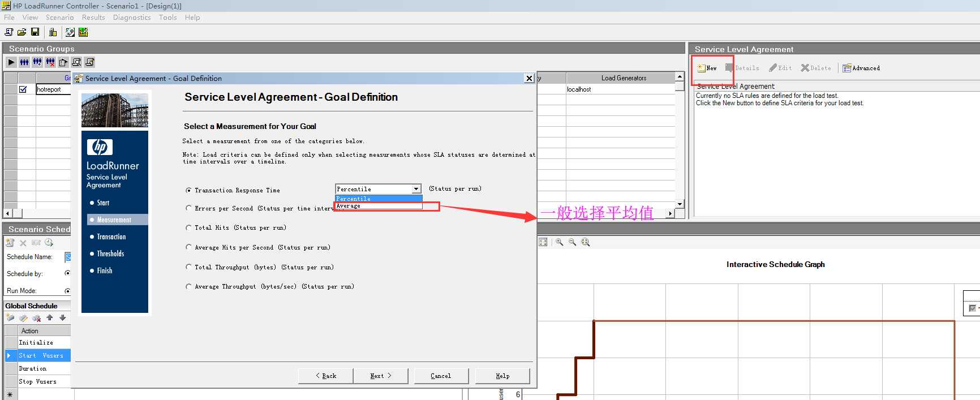
Task: Select Errors per Second radio button
Action: (x=188, y=208)
